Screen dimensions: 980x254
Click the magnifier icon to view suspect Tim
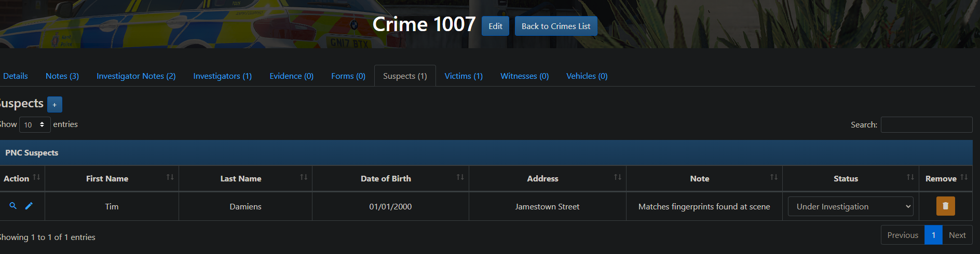tap(13, 206)
